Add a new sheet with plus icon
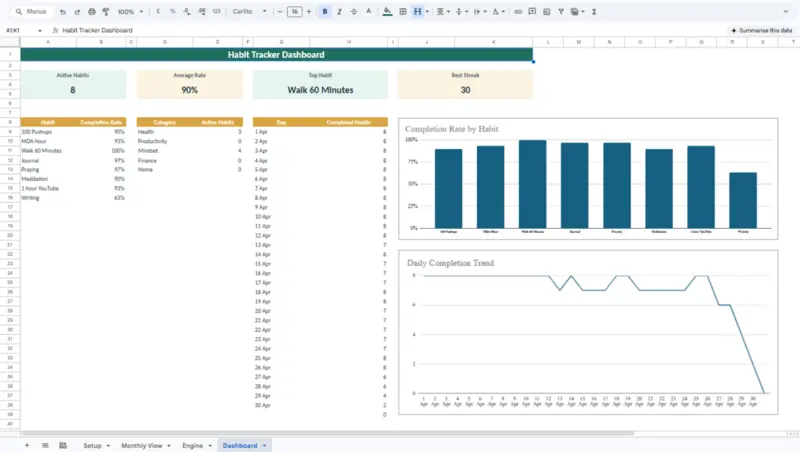 [27, 445]
